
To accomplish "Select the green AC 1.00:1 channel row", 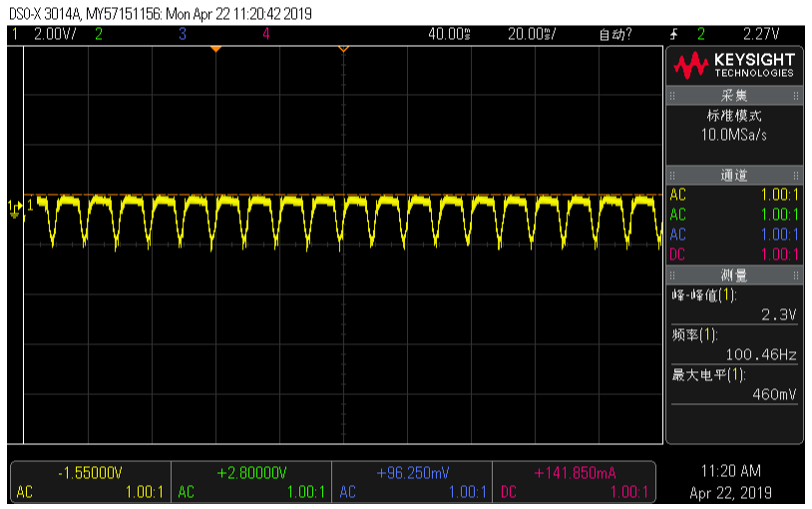I will coord(734,215).
